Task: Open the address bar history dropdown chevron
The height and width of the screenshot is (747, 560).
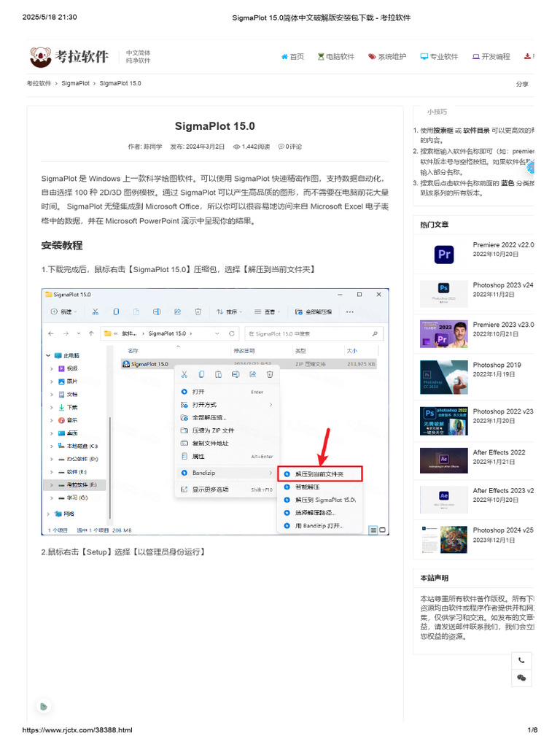Action: pos(217,333)
